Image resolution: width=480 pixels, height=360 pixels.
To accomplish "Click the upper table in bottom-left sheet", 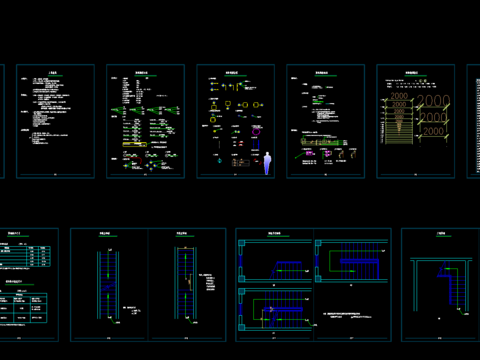I will [x=25, y=256].
